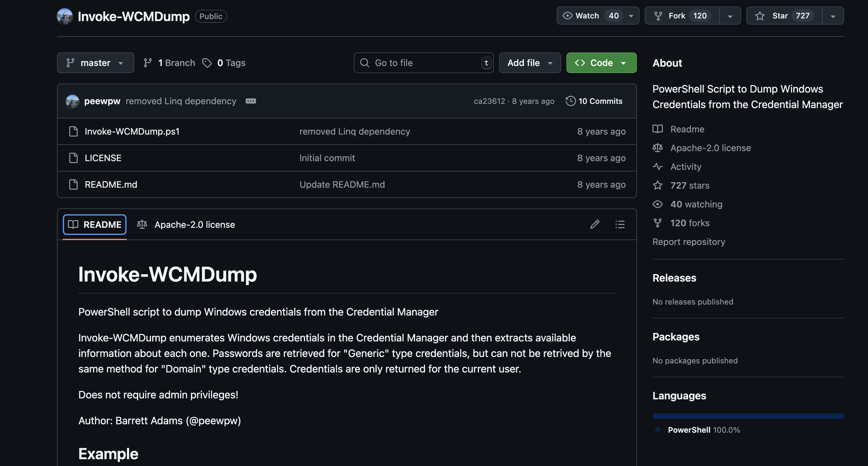The width and height of the screenshot is (868, 466).
Task: Star the repository with the Star button
Action: click(785, 16)
